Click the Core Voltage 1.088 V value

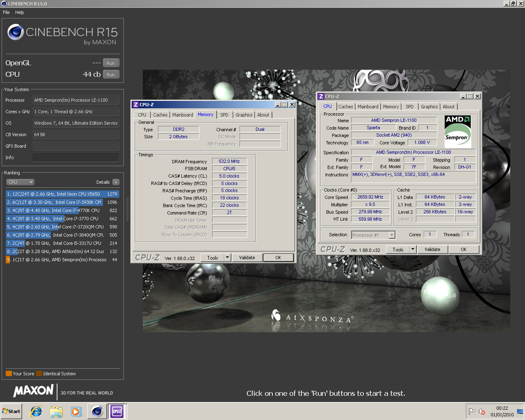coord(422,142)
